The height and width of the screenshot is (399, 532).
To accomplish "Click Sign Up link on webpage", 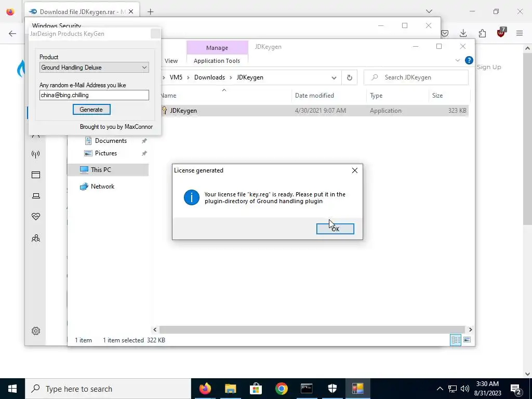I will point(488,67).
